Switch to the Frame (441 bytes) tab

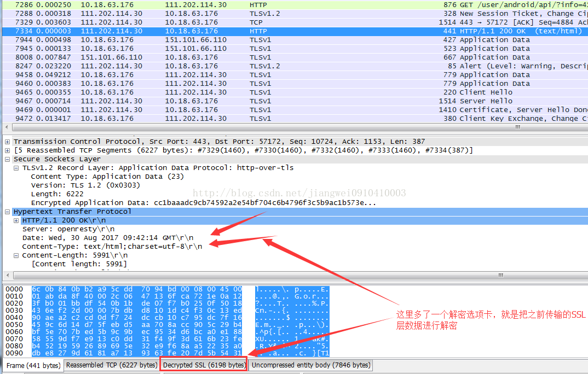click(33, 365)
